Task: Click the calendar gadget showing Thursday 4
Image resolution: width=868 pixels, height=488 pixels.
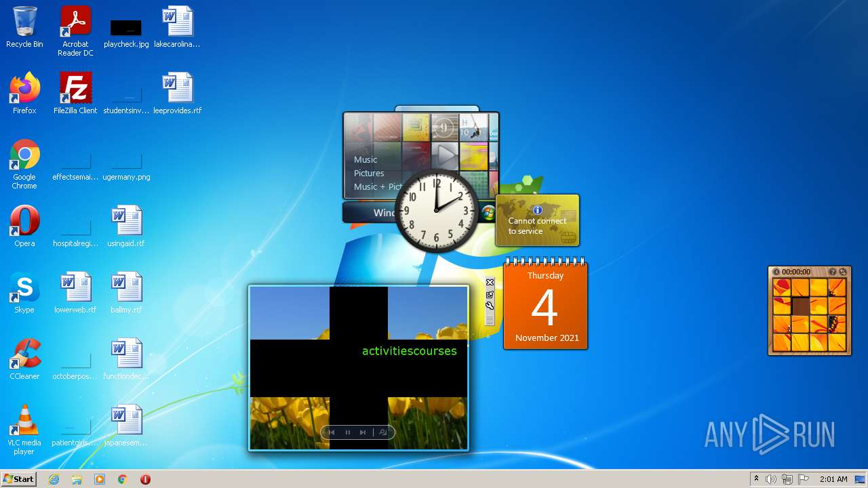Action: (x=545, y=304)
